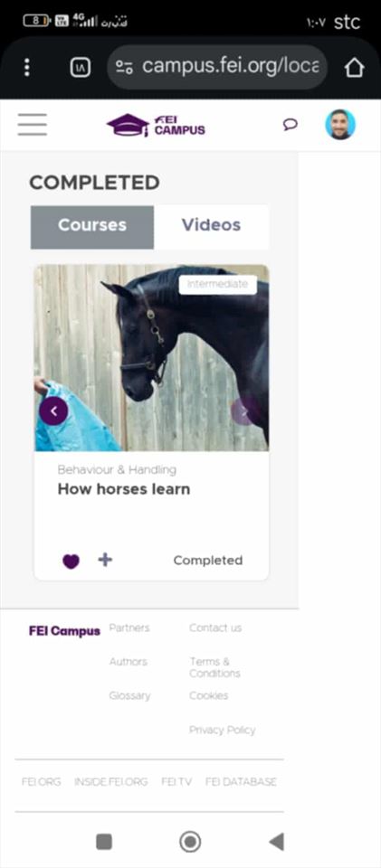Open browser three-dot overflow menu
Image resolution: width=381 pixels, height=868 pixels.
(26, 68)
